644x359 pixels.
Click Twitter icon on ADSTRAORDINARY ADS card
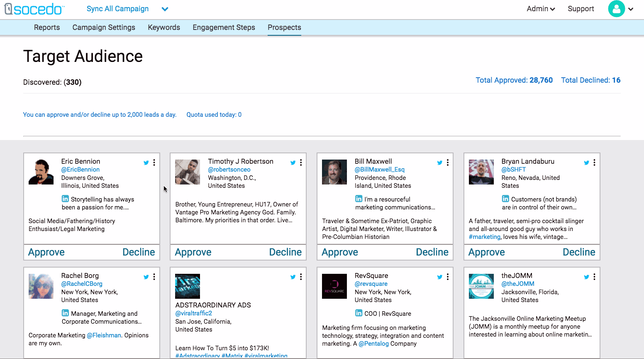point(293,277)
